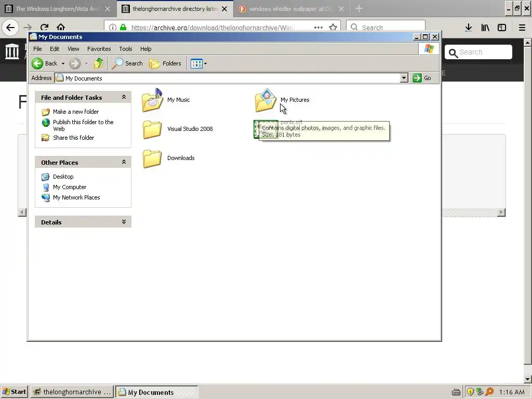Open Firefox library icon
Screen dimensions: 532x399
click(485, 28)
